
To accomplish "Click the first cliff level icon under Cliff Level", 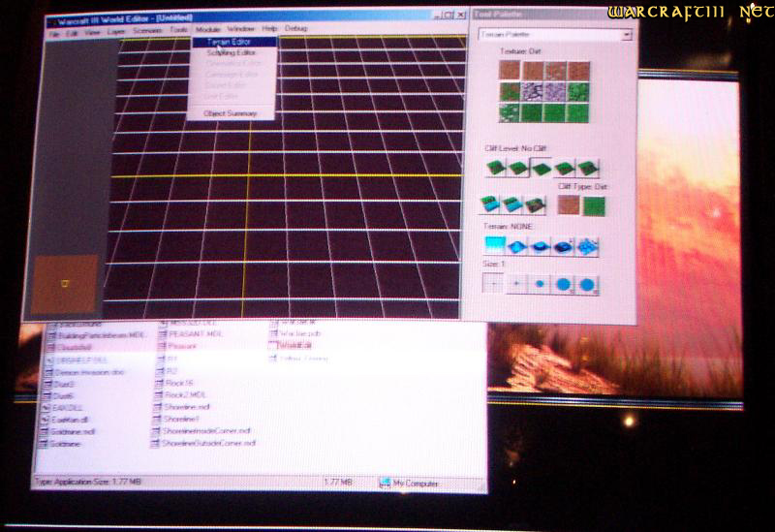I will [x=495, y=168].
